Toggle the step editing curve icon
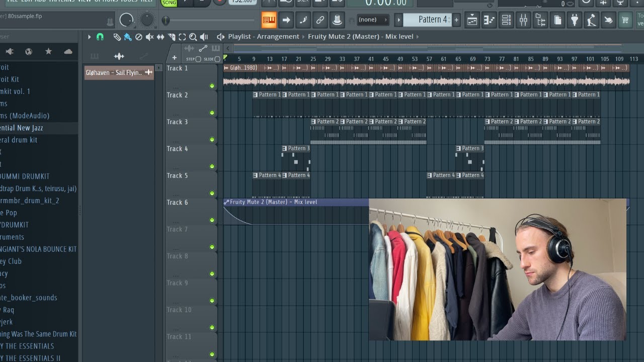 303,20
